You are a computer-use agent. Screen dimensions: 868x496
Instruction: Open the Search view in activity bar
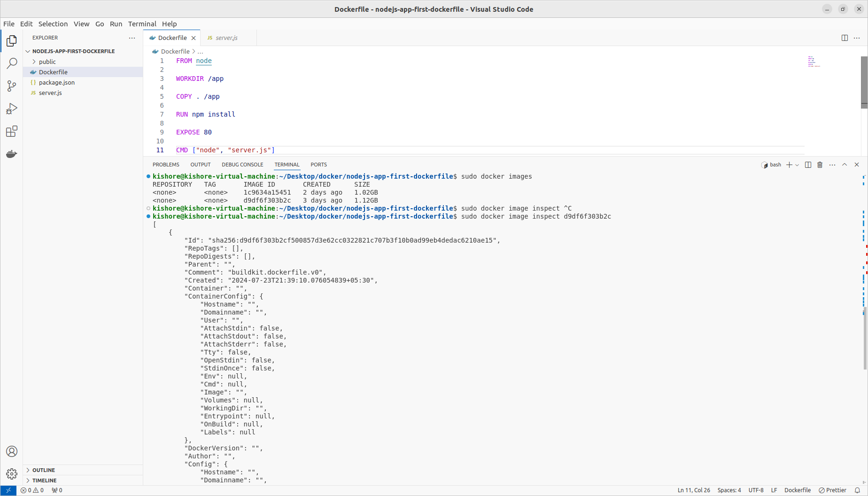pos(12,63)
